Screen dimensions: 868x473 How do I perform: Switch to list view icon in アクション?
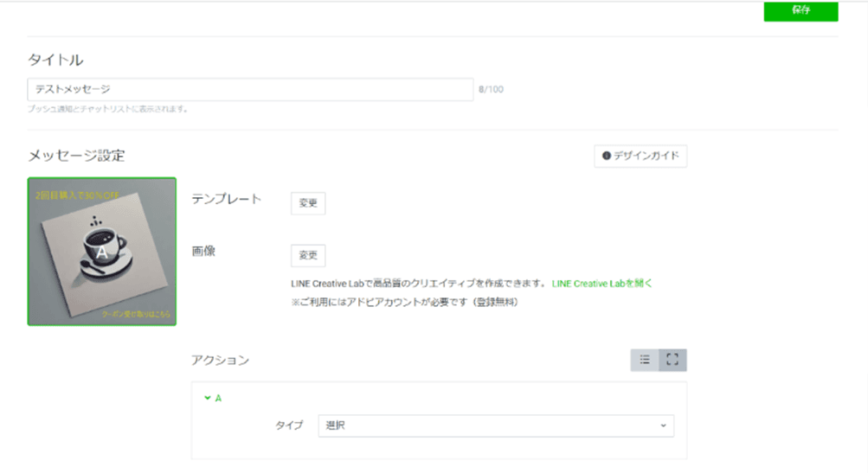[645, 360]
